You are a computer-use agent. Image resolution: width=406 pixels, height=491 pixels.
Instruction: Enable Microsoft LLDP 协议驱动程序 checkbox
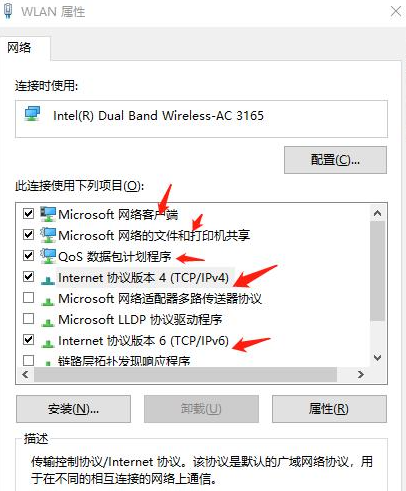click(x=28, y=319)
